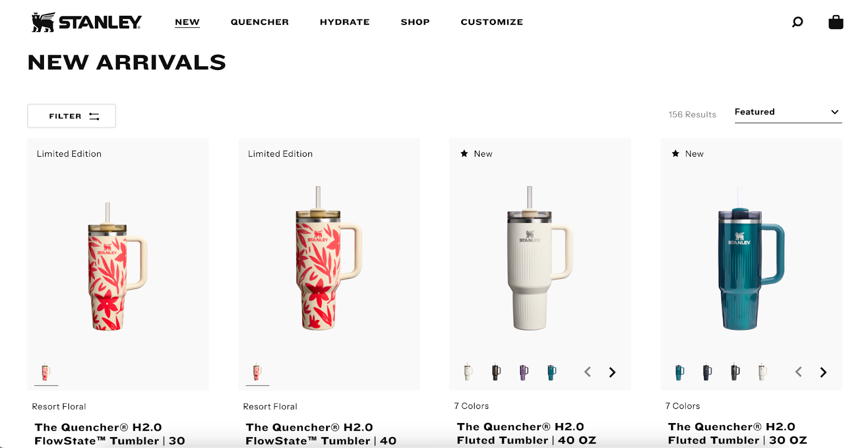The height and width of the screenshot is (448, 868).
Task: Click the search magnifier icon
Action: point(797,22)
